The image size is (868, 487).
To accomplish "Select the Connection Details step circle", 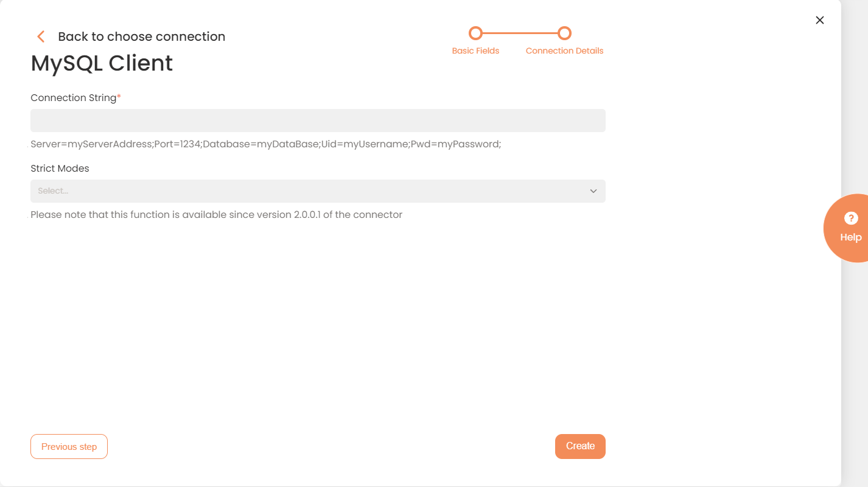I will (x=564, y=33).
